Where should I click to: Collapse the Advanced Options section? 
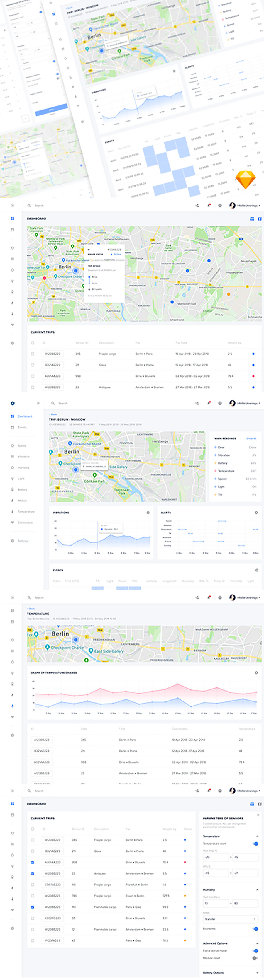point(257,943)
